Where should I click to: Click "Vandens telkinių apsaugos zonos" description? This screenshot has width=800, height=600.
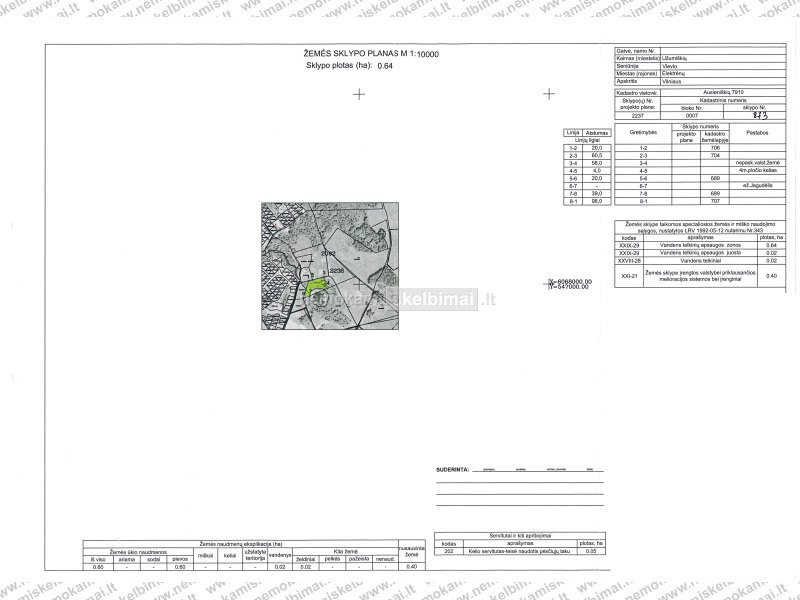700,245
